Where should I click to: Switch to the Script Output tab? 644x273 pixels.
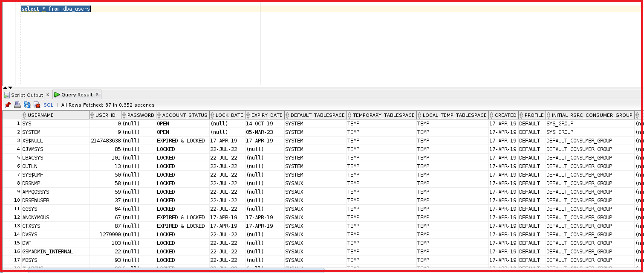[x=27, y=95]
